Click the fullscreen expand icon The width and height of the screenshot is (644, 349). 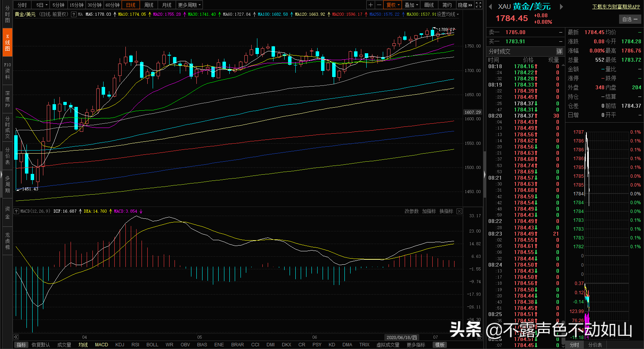[478, 5]
